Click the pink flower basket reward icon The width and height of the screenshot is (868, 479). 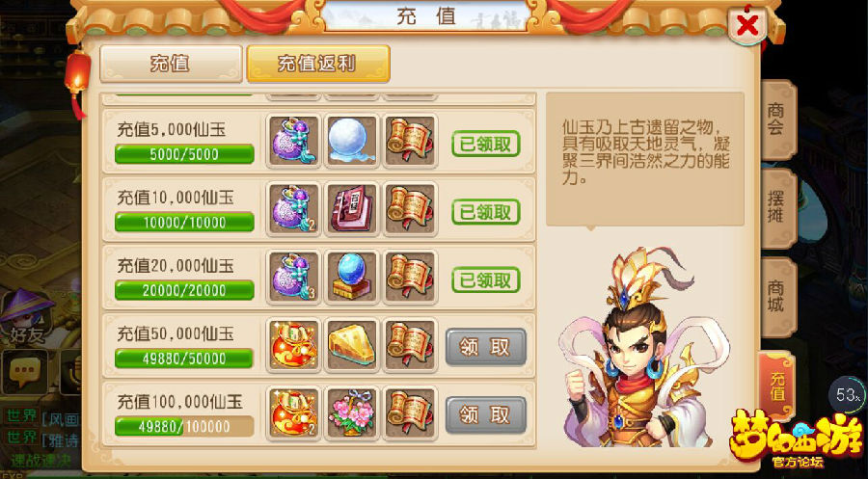352,413
